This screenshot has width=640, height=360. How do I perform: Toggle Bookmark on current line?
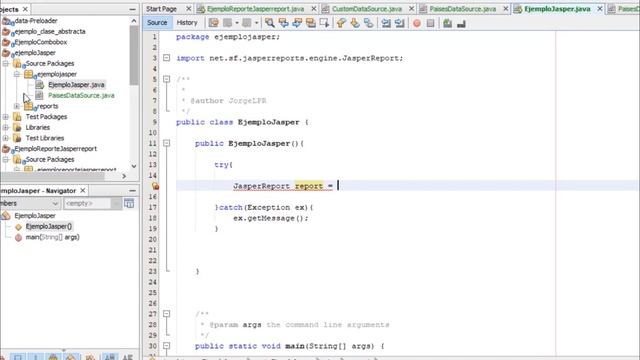tap(369, 23)
